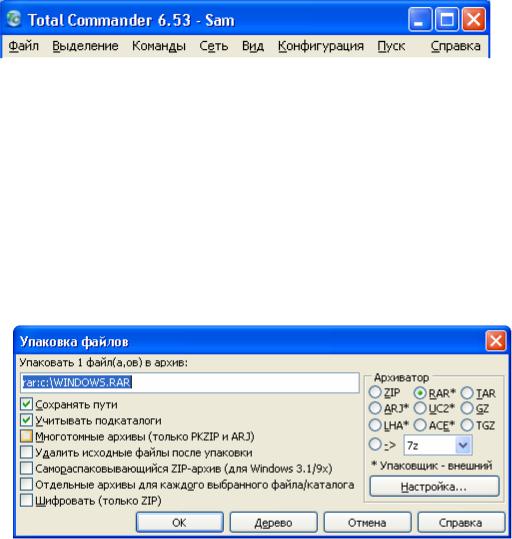Select ZIP archiver radio button
This screenshot has height=539, width=512.
[375, 392]
